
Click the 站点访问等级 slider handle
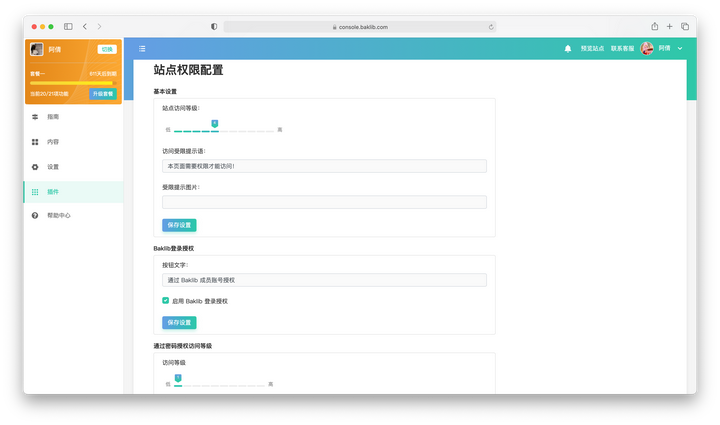click(214, 123)
